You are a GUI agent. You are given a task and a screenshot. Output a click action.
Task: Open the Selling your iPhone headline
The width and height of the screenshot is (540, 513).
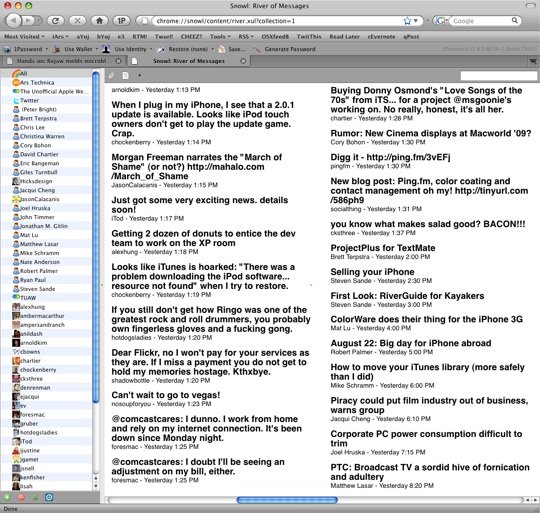click(372, 272)
